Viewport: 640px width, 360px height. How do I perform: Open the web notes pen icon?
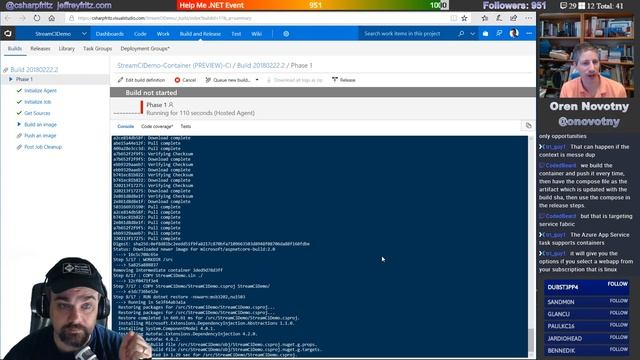(x=499, y=18)
